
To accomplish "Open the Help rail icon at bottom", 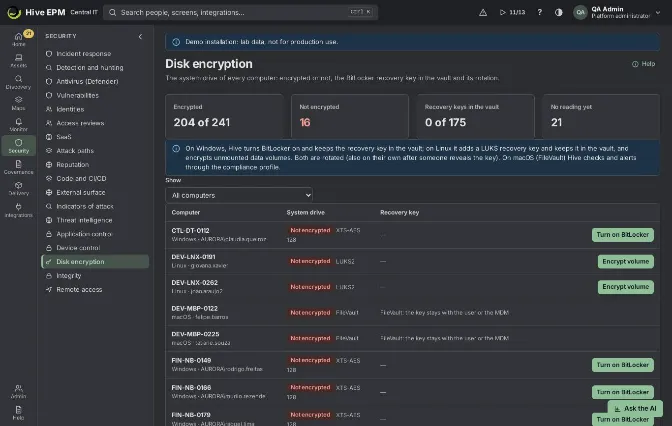I will click(x=18, y=413).
